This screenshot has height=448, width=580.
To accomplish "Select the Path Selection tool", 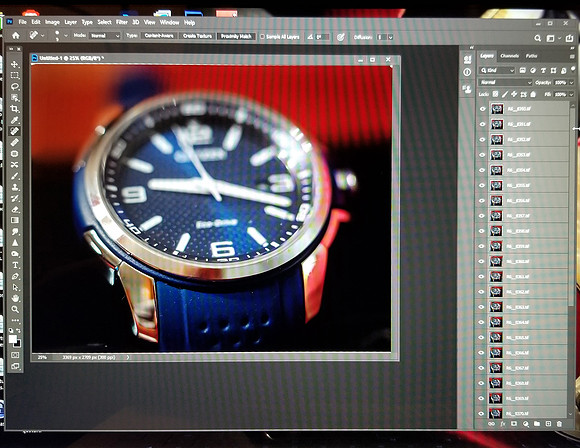I will point(15,287).
